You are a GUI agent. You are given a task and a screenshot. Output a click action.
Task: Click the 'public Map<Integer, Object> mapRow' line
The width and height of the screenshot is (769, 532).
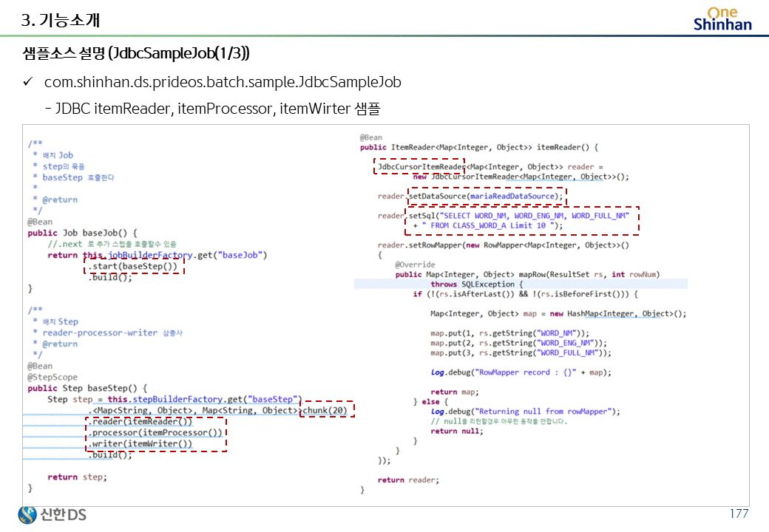coord(528,274)
